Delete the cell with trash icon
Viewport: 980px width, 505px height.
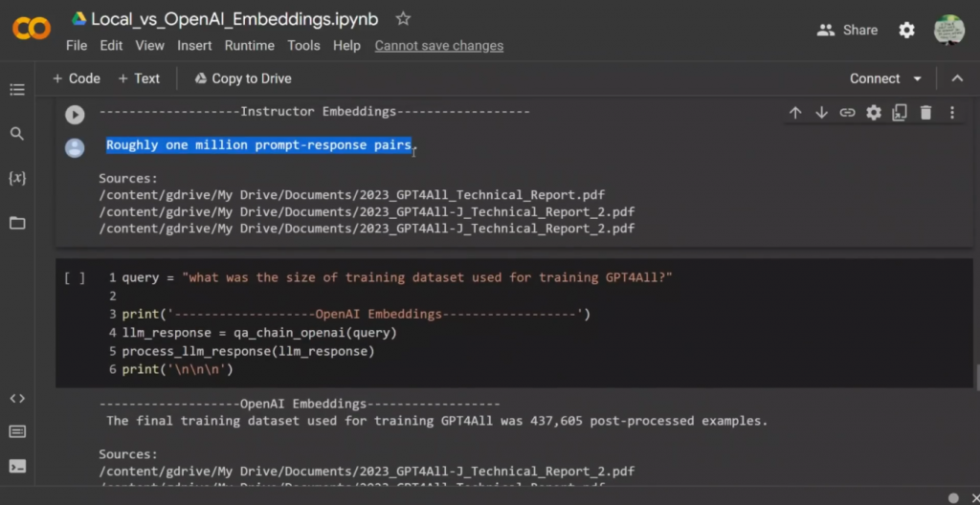[925, 113]
